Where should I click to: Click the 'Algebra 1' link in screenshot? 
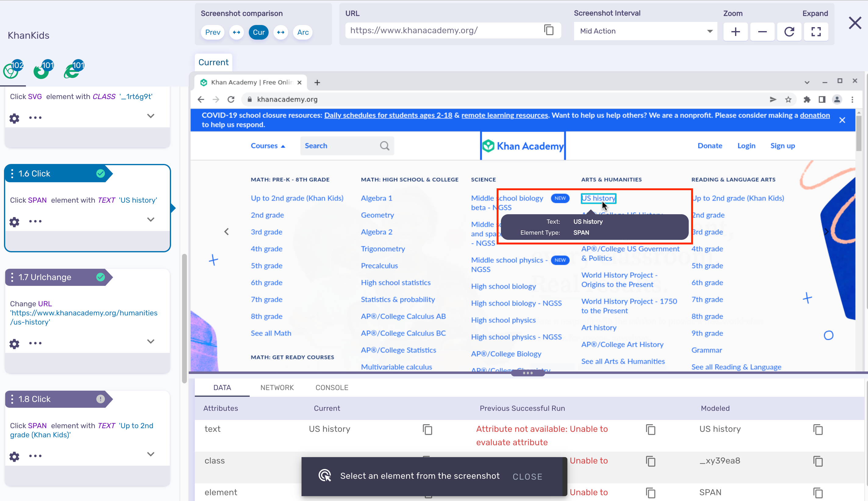tap(377, 199)
